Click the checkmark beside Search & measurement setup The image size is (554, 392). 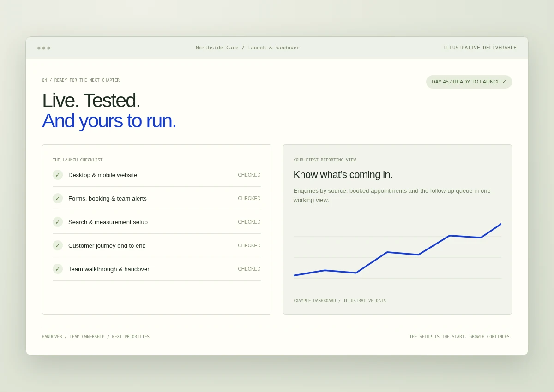(x=58, y=222)
